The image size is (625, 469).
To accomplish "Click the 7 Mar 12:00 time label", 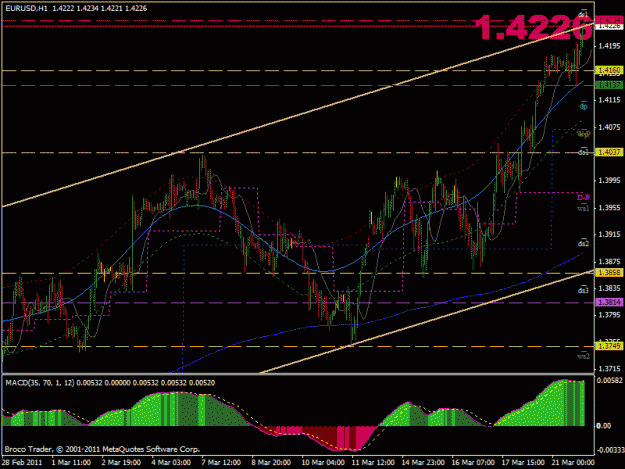I will click(221, 463).
